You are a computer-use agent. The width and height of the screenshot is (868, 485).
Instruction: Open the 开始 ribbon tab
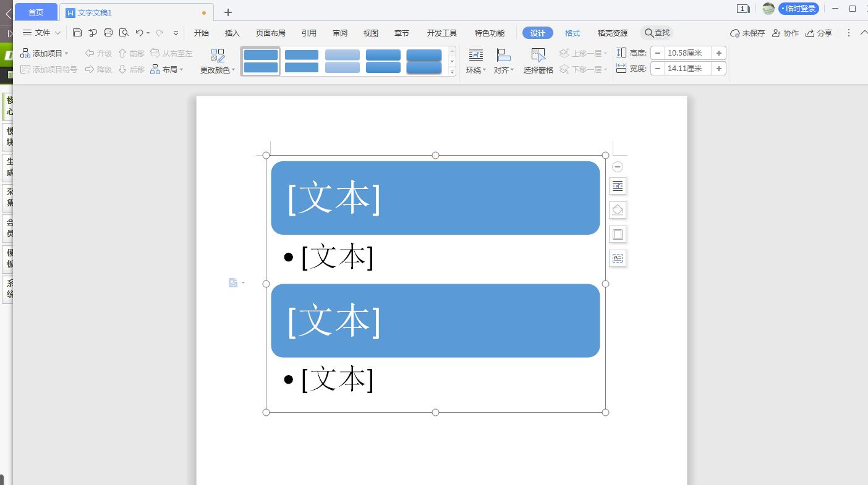202,33
